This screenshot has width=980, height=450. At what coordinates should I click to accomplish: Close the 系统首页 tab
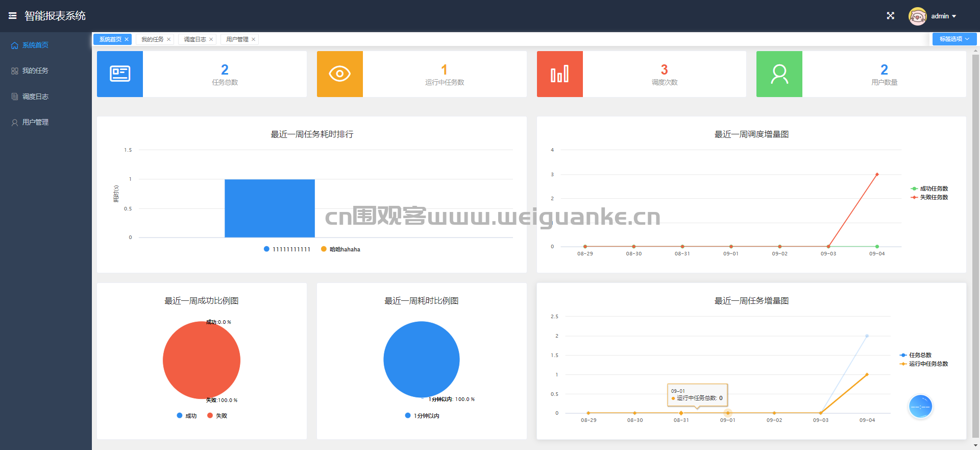pos(127,39)
